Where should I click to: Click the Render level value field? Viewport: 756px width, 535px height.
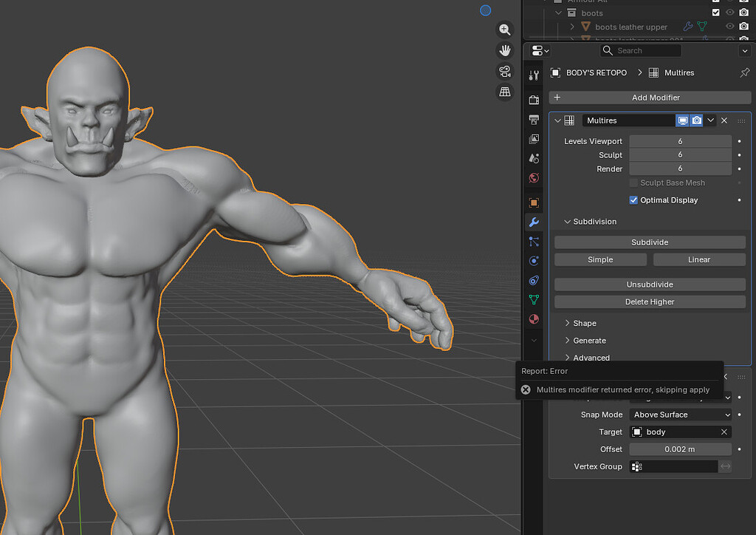(x=680, y=168)
